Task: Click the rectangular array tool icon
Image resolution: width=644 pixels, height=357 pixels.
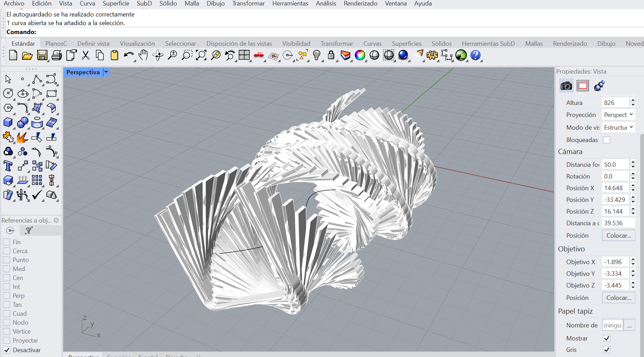Action: (37, 180)
